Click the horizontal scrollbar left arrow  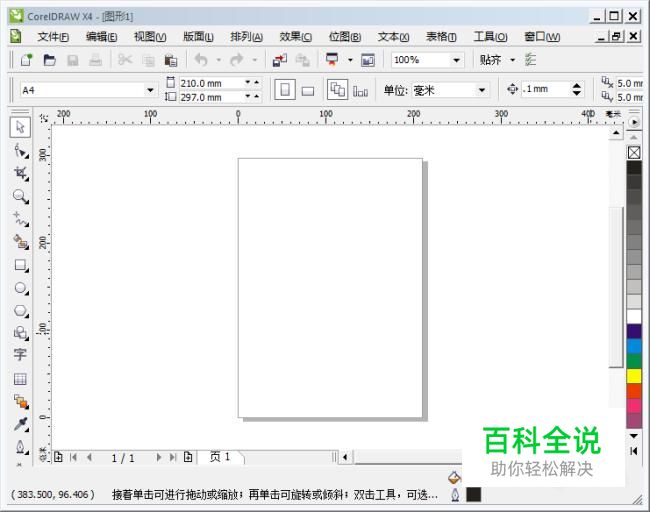pos(345,457)
